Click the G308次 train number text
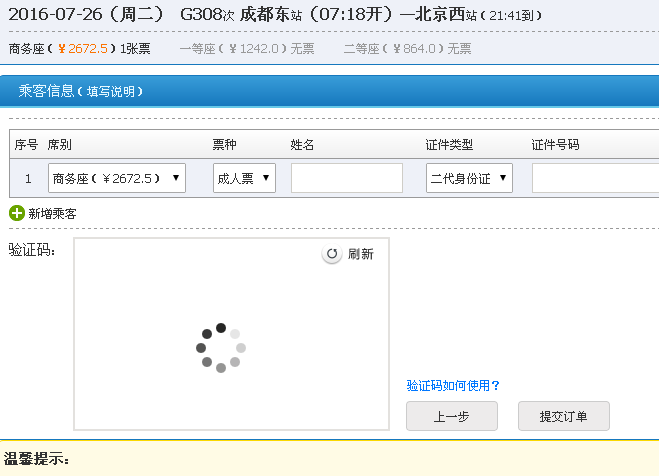This screenshot has height=476, width=659. (x=207, y=15)
